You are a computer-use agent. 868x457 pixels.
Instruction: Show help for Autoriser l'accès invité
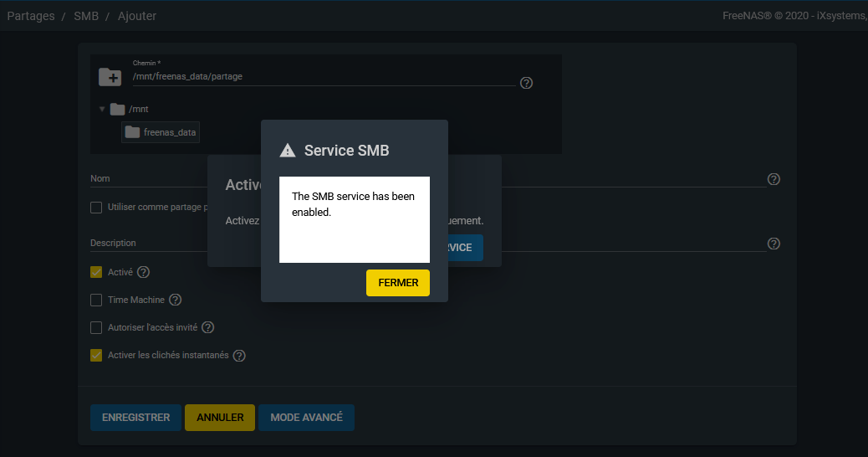[x=208, y=327]
